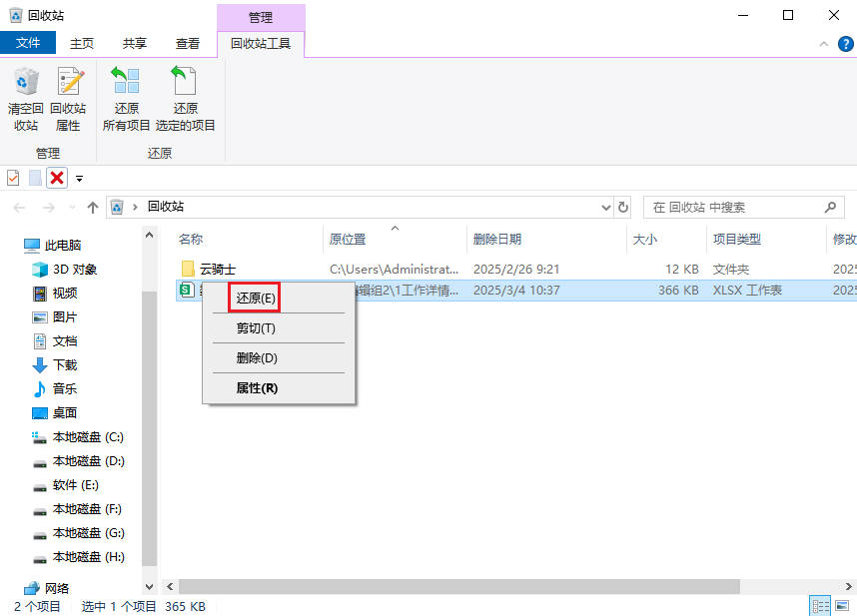Open 本地磁盘 (F:) drive
The width and height of the screenshot is (857, 616).
click(77, 509)
